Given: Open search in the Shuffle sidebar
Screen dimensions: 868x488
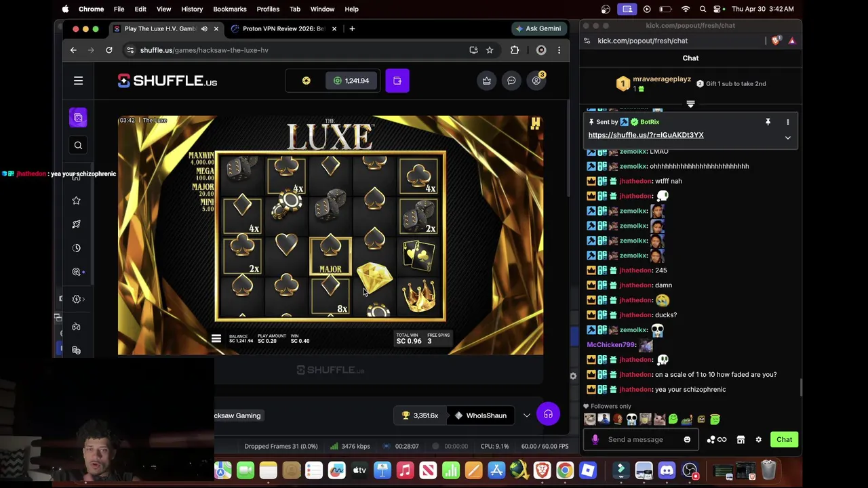Looking at the screenshot, I should [78, 145].
